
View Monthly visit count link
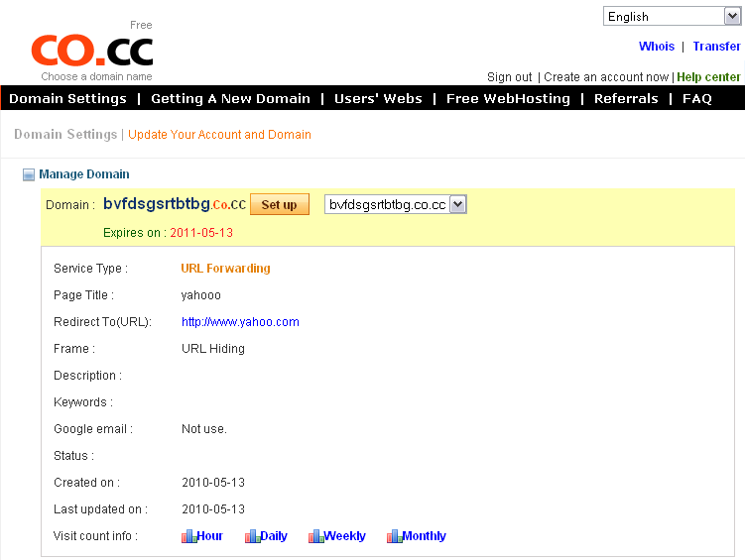(425, 536)
